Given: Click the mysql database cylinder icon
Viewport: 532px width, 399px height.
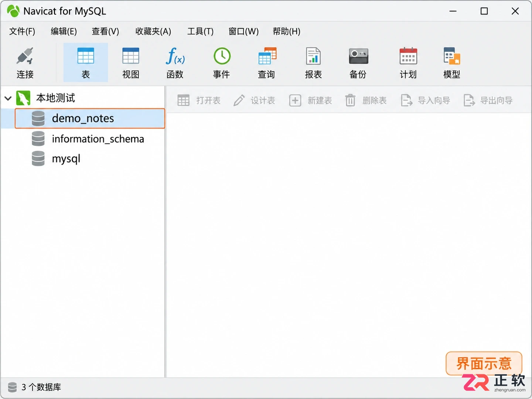Looking at the screenshot, I should [38, 158].
